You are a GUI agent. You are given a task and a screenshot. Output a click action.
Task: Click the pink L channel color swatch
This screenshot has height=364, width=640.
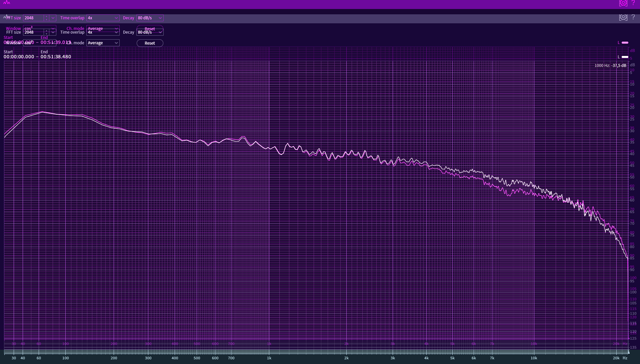tap(625, 43)
